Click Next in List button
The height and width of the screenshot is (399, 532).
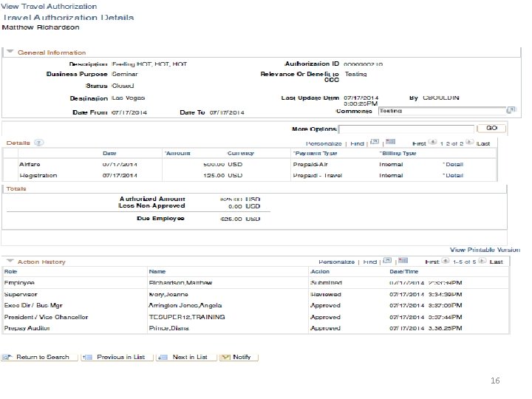pos(186,358)
